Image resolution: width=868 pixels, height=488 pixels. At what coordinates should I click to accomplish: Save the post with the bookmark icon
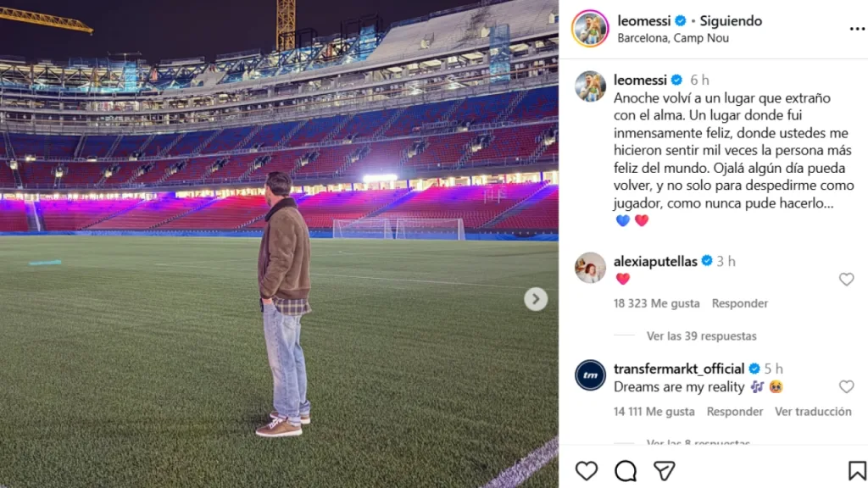pos(857,470)
